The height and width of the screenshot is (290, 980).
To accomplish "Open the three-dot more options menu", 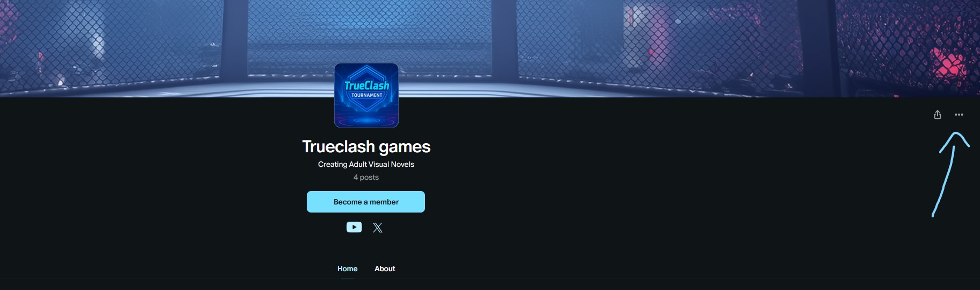I will pyautogui.click(x=959, y=115).
